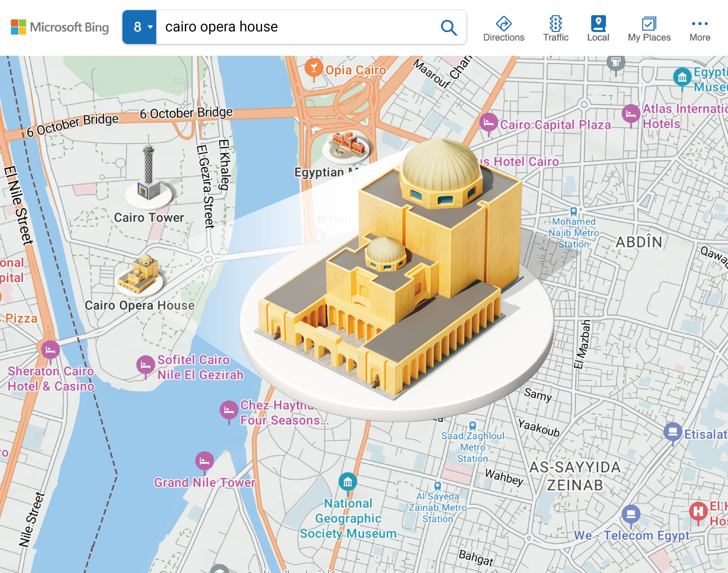Click the National Geographic Society Museum label
Screen dimensions: 728x573
[x=348, y=519]
